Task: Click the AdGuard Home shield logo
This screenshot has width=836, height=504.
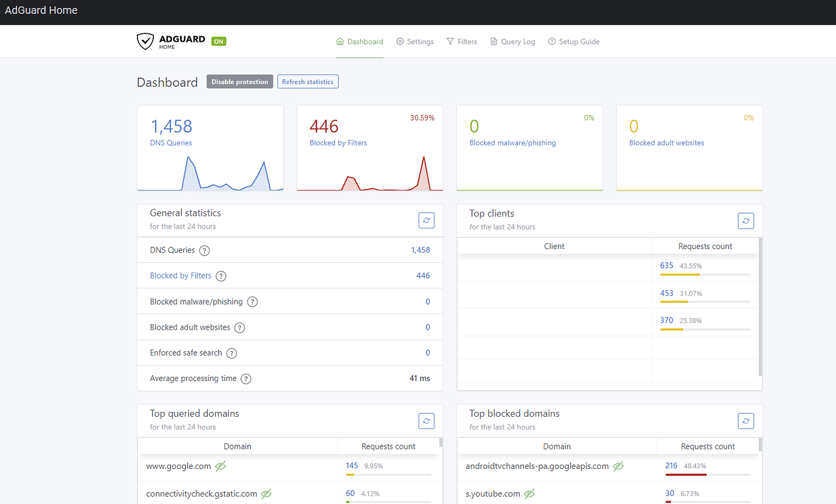Action: pyautogui.click(x=145, y=41)
